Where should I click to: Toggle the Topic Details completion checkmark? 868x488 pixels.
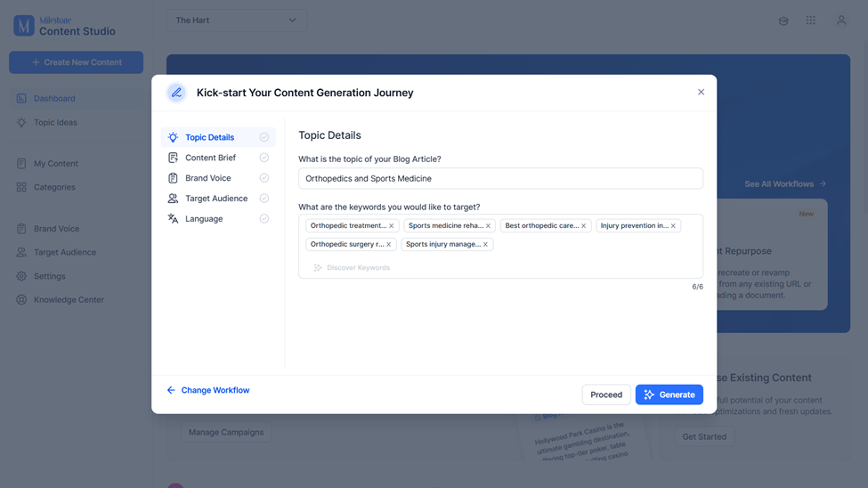pyautogui.click(x=264, y=137)
